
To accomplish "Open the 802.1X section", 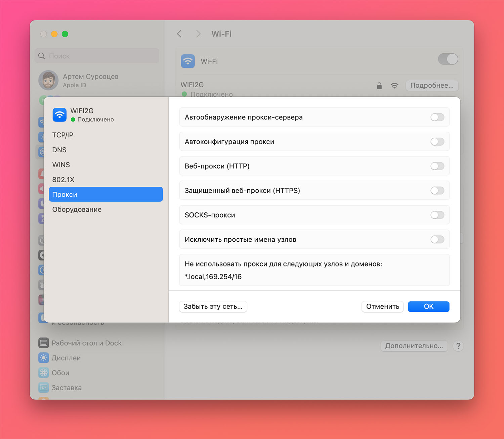I will (x=106, y=180).
